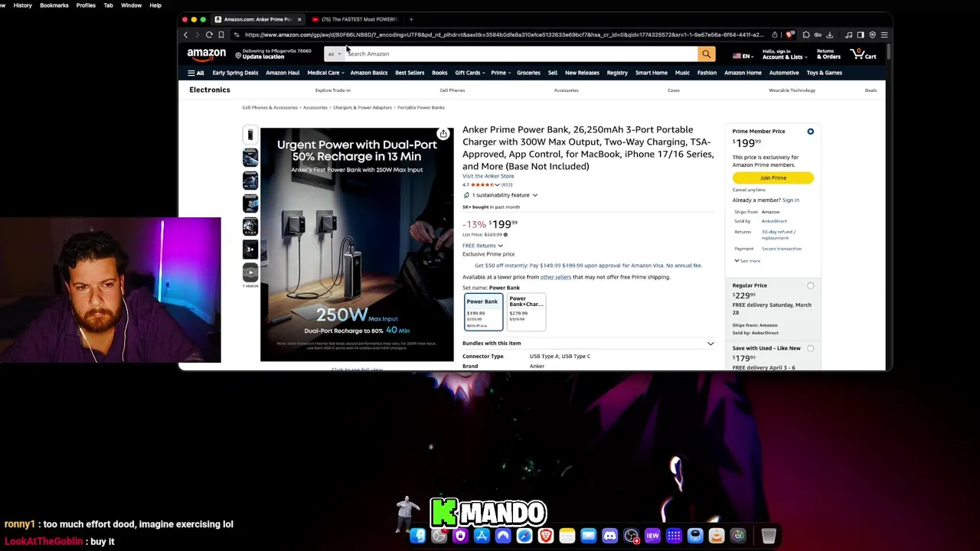The height and width of the screenshot is (551, 980).
Task: Go back with the browser back arrow
Action: 185,34
